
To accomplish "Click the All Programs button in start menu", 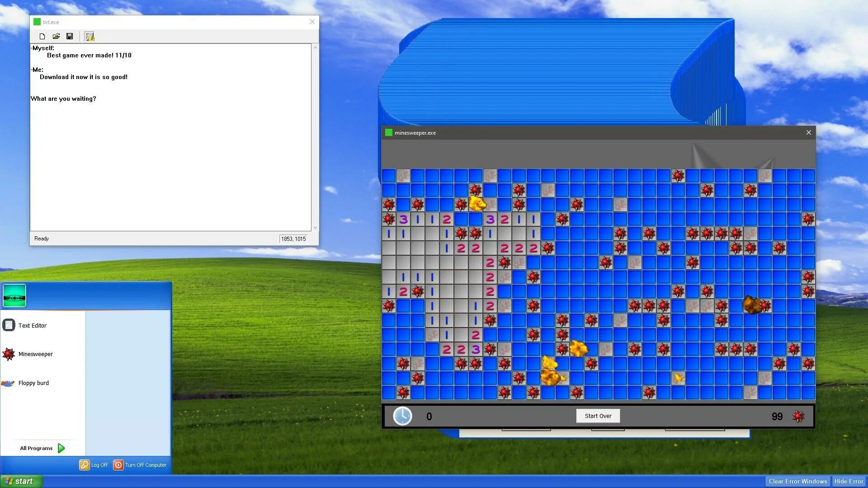I will point(41,447).
